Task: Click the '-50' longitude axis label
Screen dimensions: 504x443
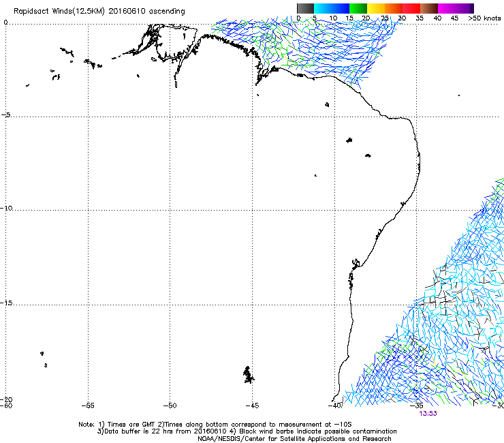Action: pyautogui.click(x=170, y=406)
